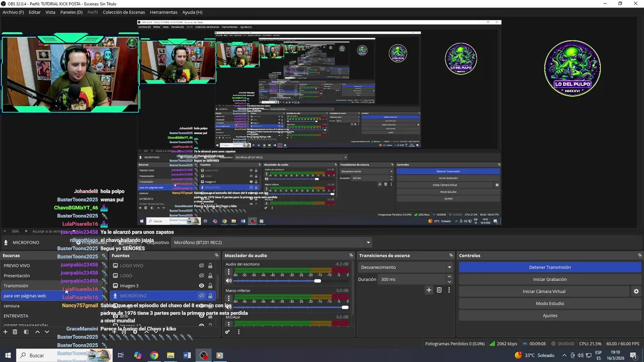Screen dimensions: 644x362
Task: Undock the Transiciones de escena panel
Action: coord(451,255)
